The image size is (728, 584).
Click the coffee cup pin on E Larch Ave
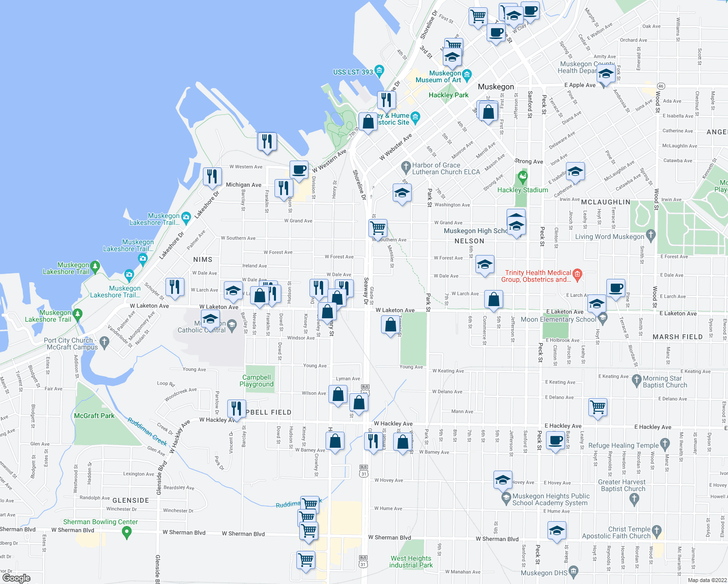tap(616, 290)
